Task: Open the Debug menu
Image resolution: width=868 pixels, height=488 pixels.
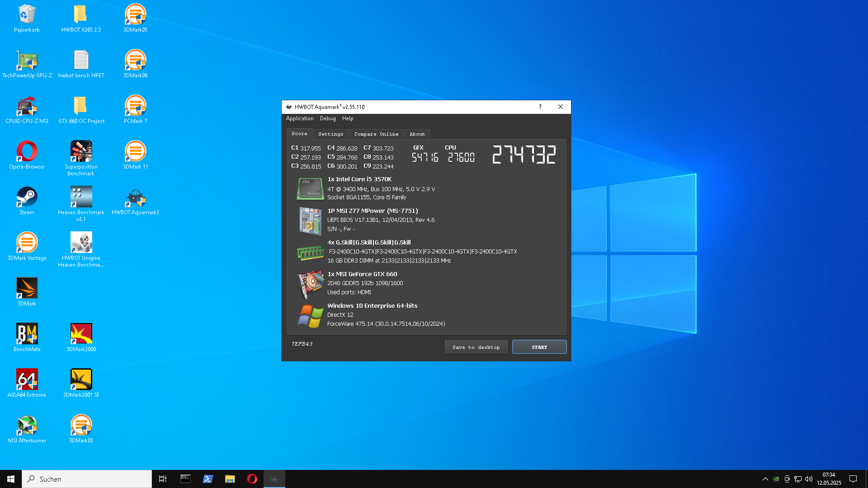Action: (x=328, y=118)
